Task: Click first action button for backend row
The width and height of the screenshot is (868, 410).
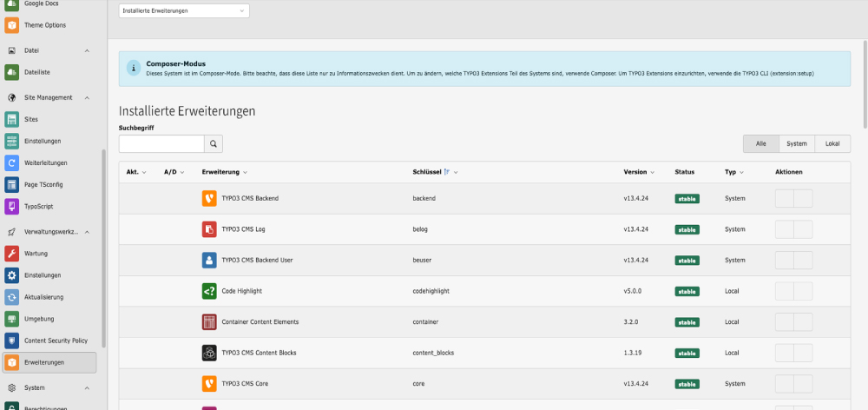Action: point(785,198)
